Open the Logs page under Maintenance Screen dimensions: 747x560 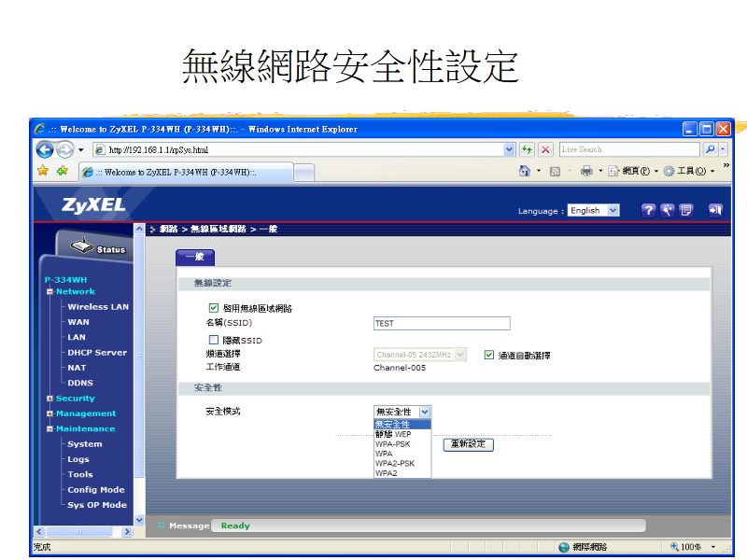point(78,459)
